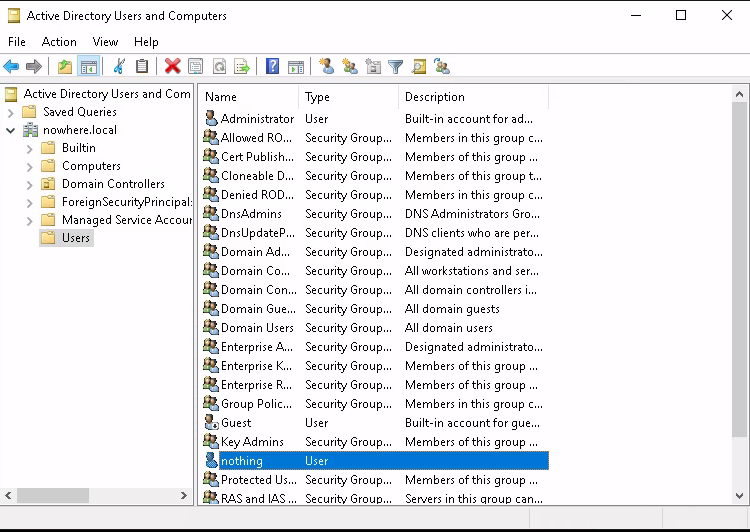Click left arrow of tree scrollbar
Viewport: 750px width, 532px height.
[x=8, y=496]
